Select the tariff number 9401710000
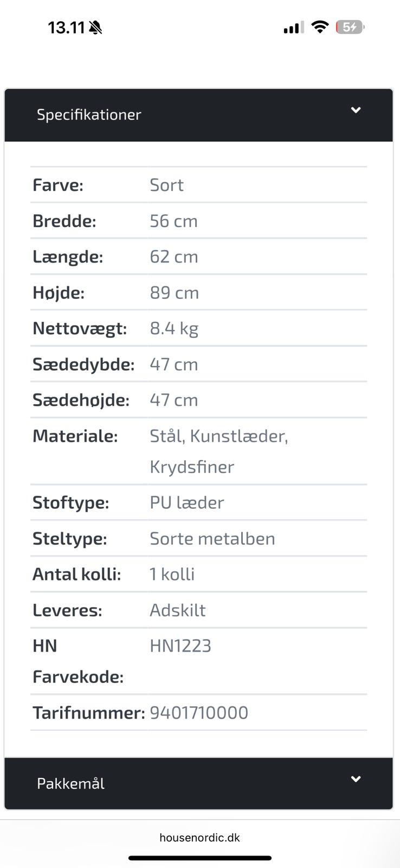400x868 pixels. (199, 712)
